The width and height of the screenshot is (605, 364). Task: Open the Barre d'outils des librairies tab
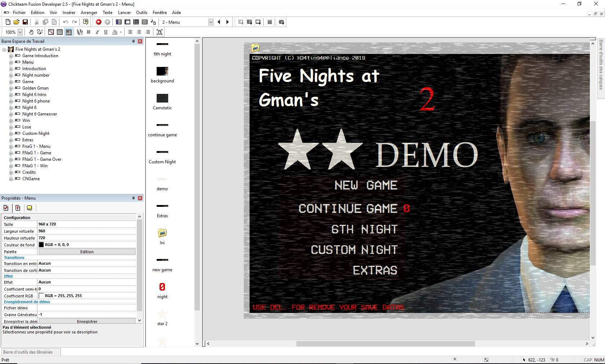point(31,352)
